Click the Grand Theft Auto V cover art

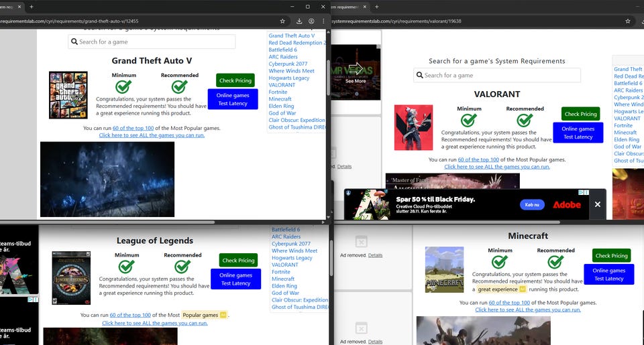[68, 95]
